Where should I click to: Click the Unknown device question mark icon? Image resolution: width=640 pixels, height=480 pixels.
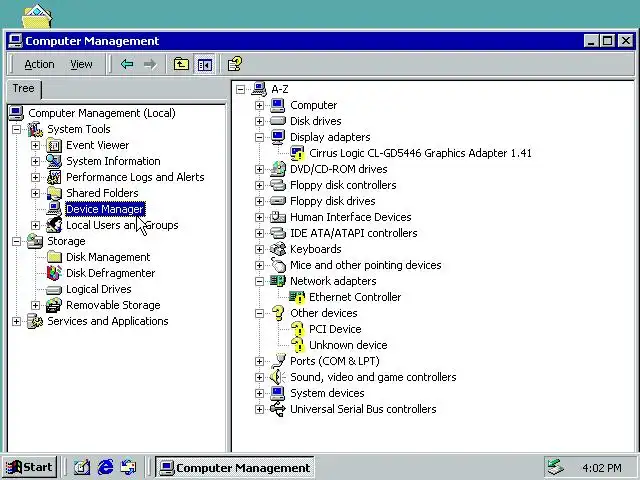298,345
